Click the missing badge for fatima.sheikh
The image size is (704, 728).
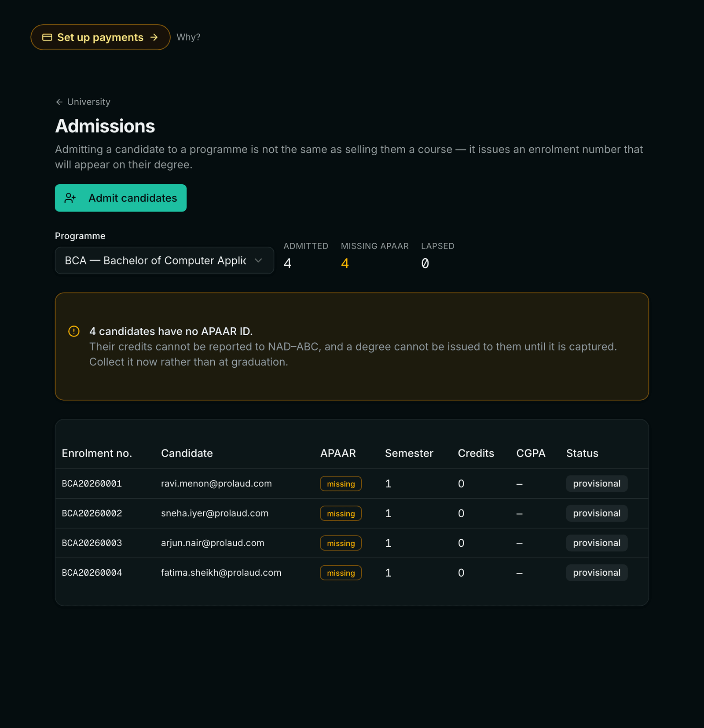point(341,573)
